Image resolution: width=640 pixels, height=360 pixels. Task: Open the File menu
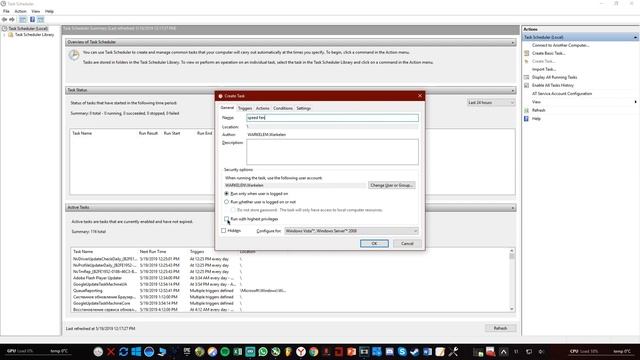tap(6, 11)
